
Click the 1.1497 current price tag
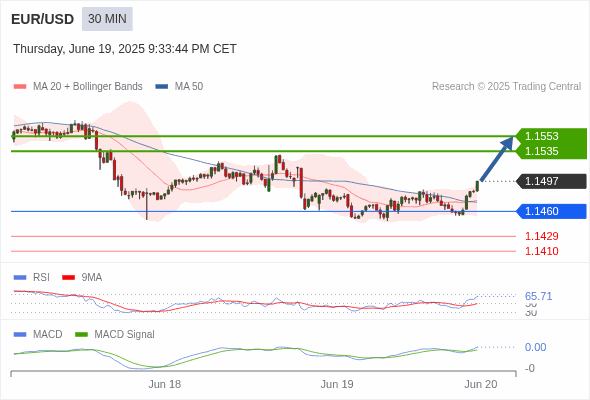[552, 181]
